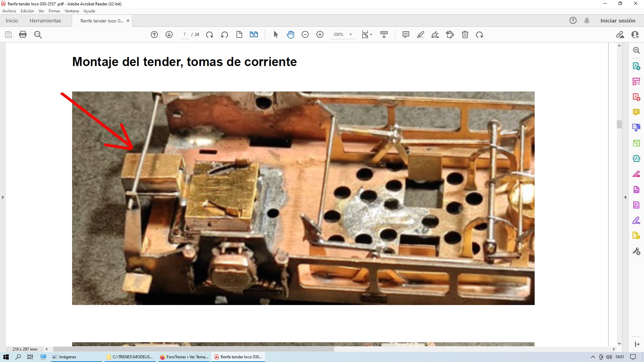Screen dimensions: 644x362
Task: Open right panel search zoom tool
Action: [636, 50]
